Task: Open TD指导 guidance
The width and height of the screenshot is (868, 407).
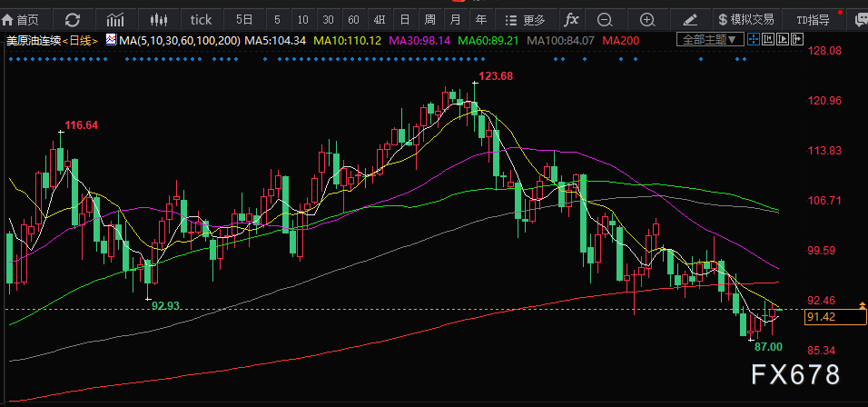Action: point(814,21)
